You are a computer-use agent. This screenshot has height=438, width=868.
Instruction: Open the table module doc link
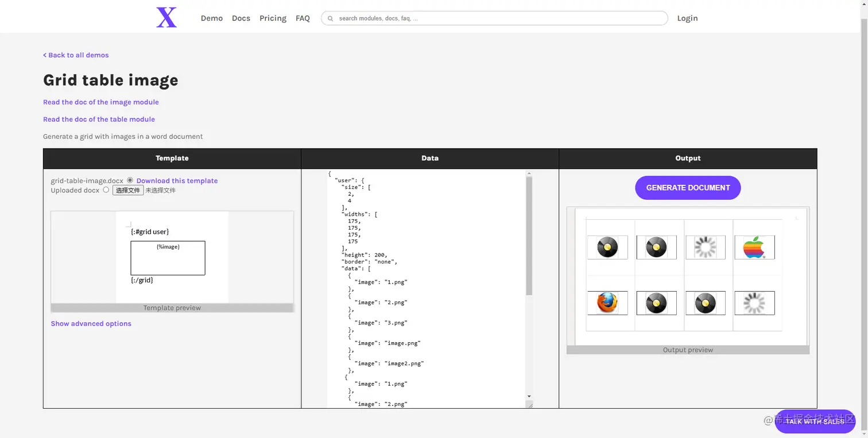[x=99, y=119]
